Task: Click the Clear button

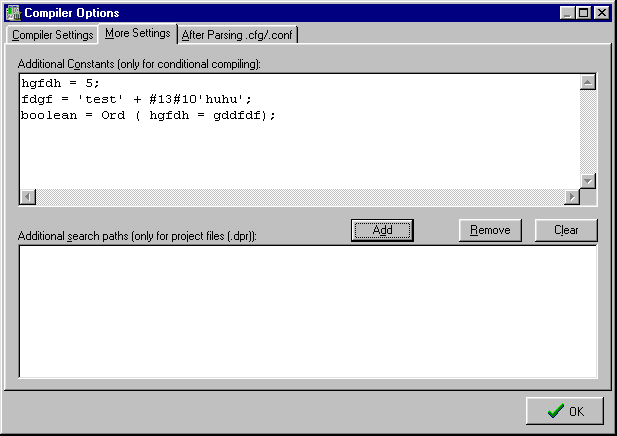Action: [x=566, y=230]
